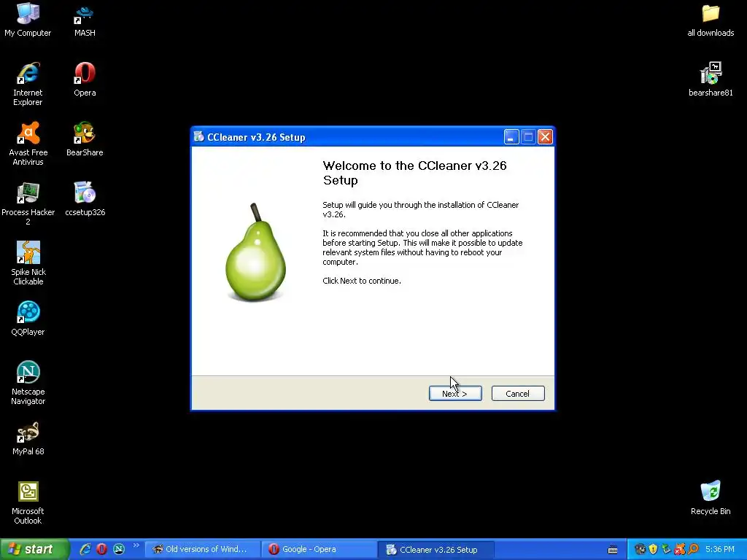
Task: Select the Internet Explorer desktop icon
Action: point(28,84)
